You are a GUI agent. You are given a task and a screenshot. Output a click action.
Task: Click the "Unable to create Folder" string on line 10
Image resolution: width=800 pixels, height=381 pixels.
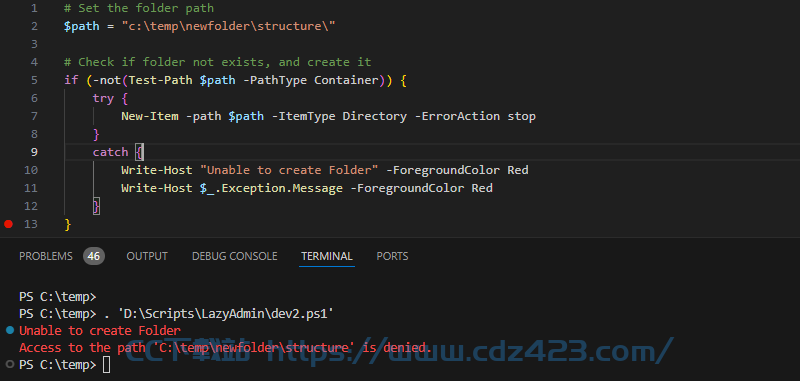tap(289, 170)
